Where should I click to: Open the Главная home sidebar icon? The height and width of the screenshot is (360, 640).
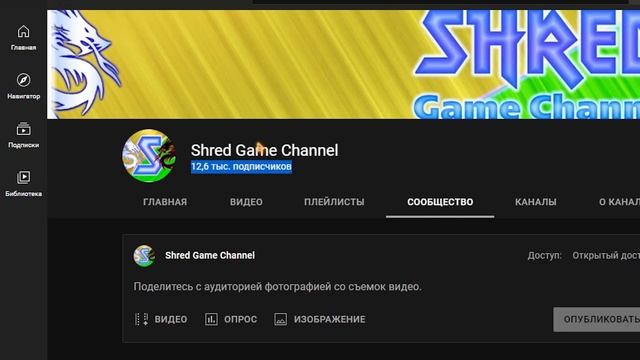pos(23,31)
